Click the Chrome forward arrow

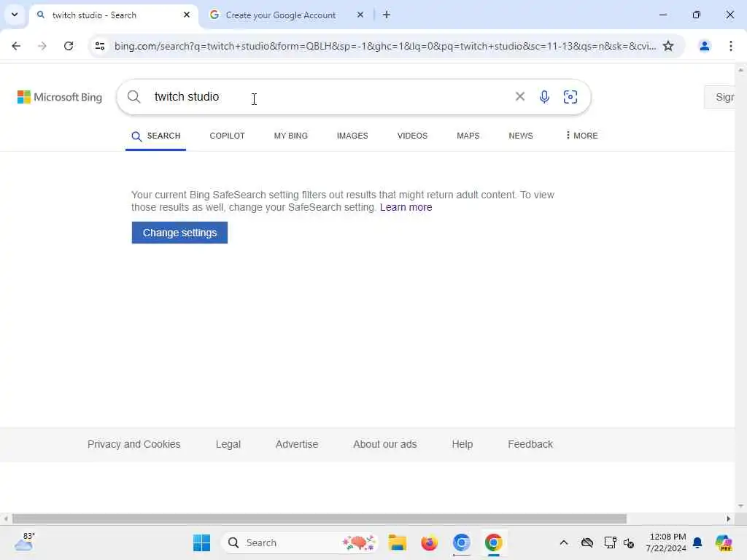(x=42, y=46)
